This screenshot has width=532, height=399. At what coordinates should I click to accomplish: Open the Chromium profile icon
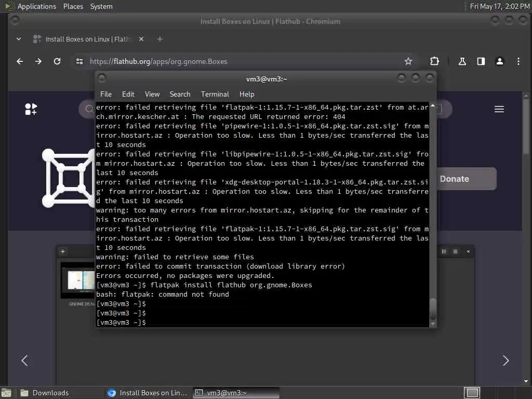pos(499,61)
